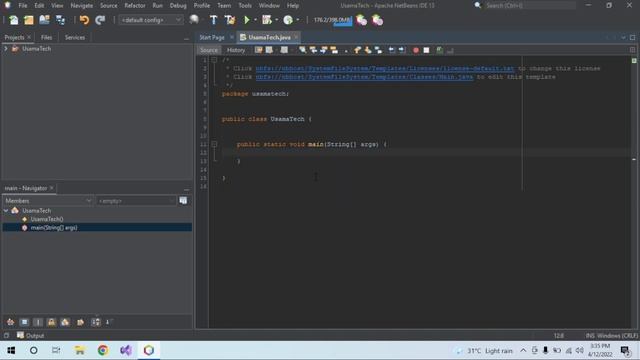This screenshot has height=360, width=640.
Task: Click the Save All toolbar icon
Action: coord(60,20)
